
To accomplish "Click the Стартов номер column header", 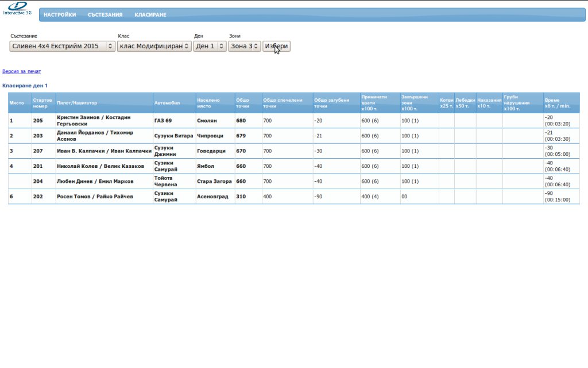I will tap(42, 103).
